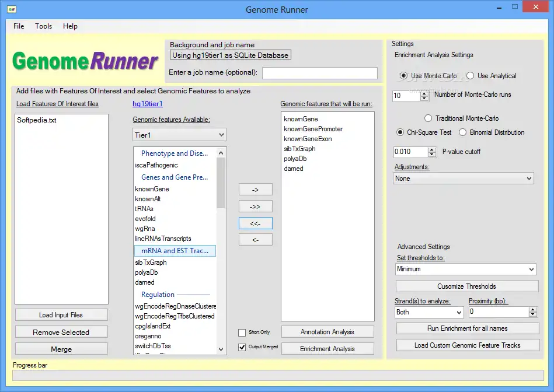The image size is (554, 392).
Task: Decrease the number of Monte-Carlo runs
Action: [x=424, y=98]
